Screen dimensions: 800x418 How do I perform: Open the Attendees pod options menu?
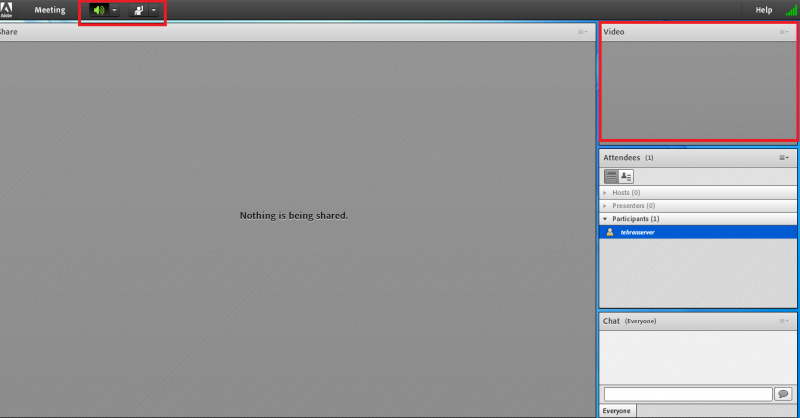click(784, 157)
